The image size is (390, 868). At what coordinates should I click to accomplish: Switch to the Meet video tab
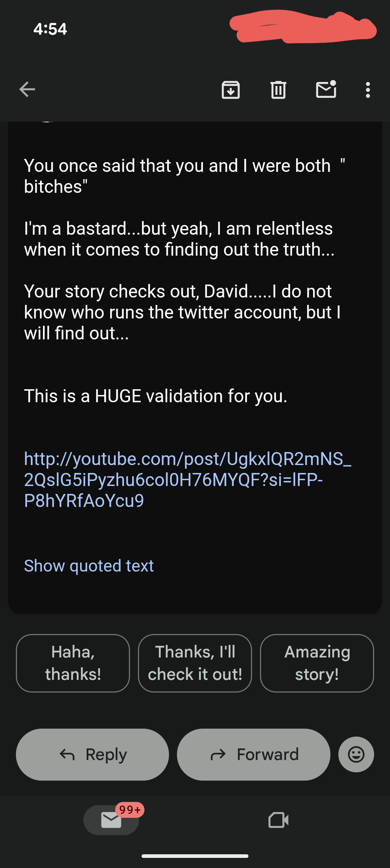coord(278,820)
